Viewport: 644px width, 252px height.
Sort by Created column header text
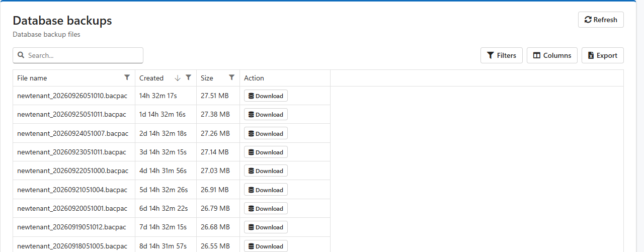click(151, 78)
